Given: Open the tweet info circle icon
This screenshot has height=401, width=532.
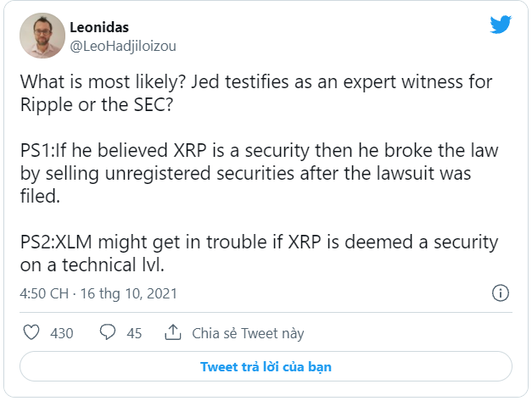Looking at the screenshot, I should (501, 293).
